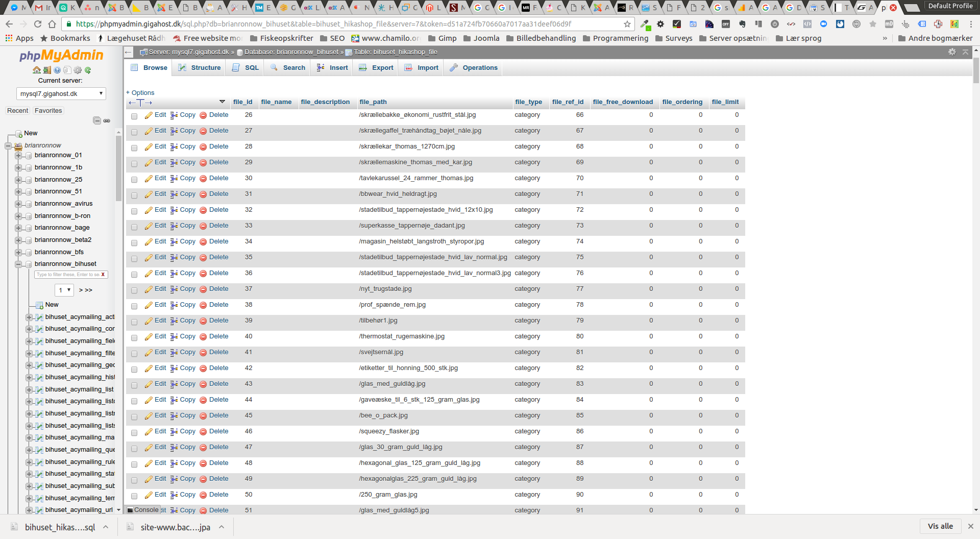Open the browser home page icon
This screenshot has height=539, width=980.
coord(52,24)
